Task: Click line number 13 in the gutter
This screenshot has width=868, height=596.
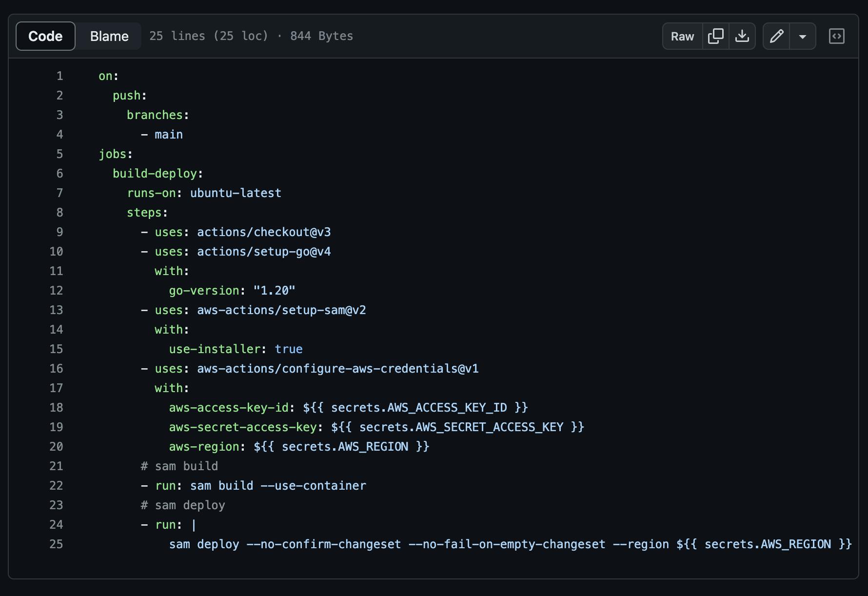Action: pos(57,310)
